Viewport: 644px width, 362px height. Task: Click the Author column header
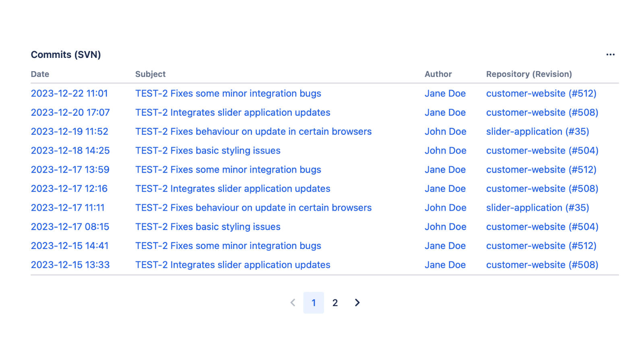pos(438,74)
